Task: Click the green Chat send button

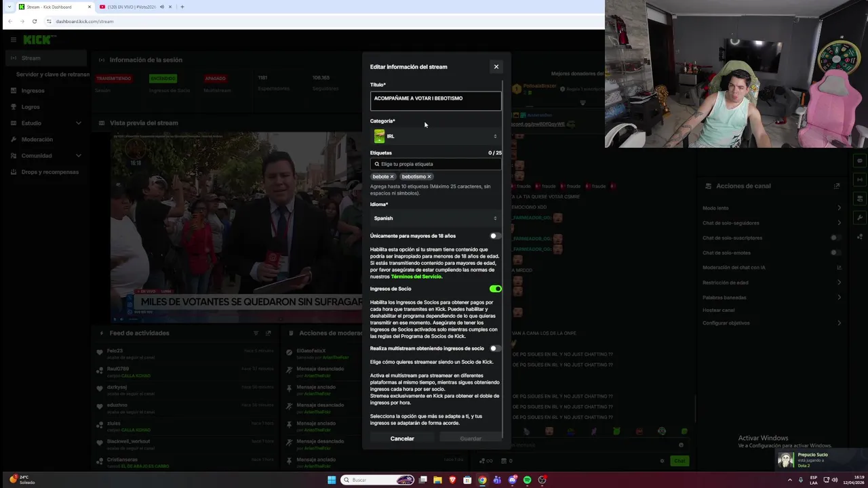Action: pos(679,461)
